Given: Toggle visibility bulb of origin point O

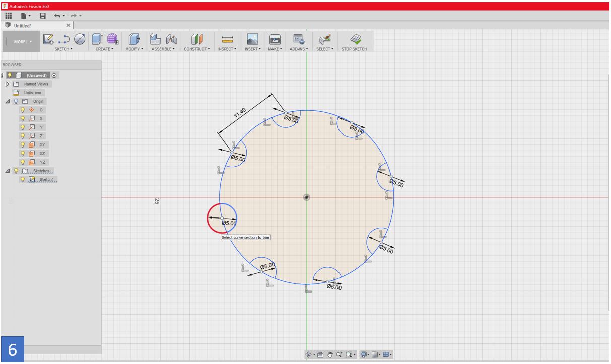Looking at the screenshot, I should [x=22, y=110].
